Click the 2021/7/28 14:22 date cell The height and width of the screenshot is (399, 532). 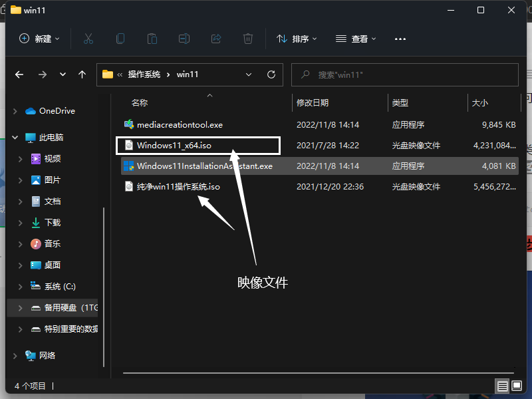tap(328, 146)
